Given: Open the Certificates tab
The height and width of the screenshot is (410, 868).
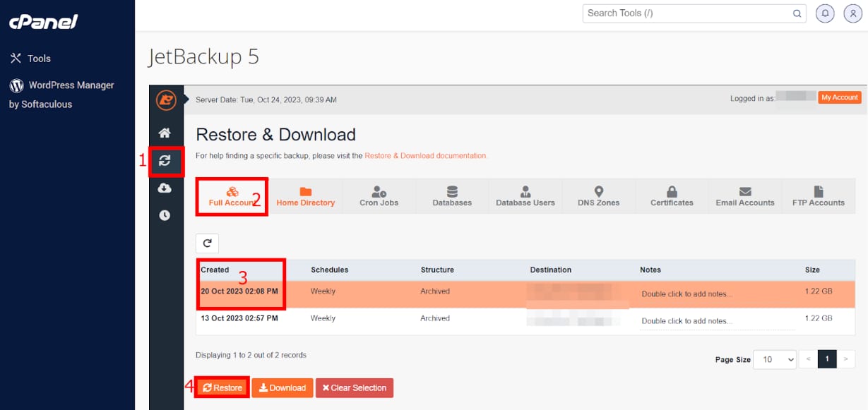Looking at the screenshot, I should [x=672, y=197].
